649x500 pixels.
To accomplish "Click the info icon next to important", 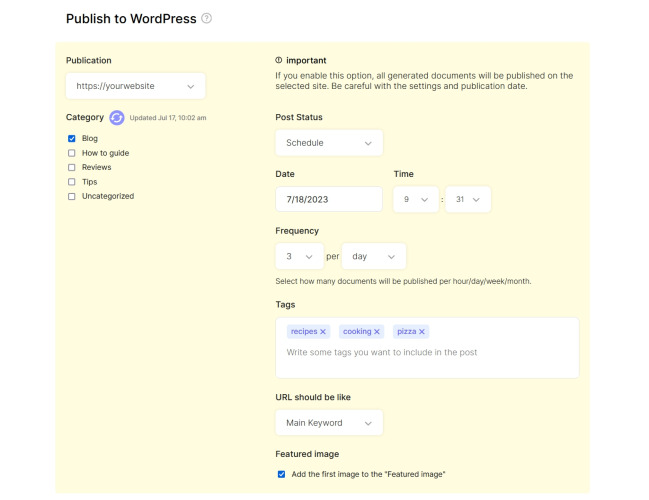I will tap(279, 60).
